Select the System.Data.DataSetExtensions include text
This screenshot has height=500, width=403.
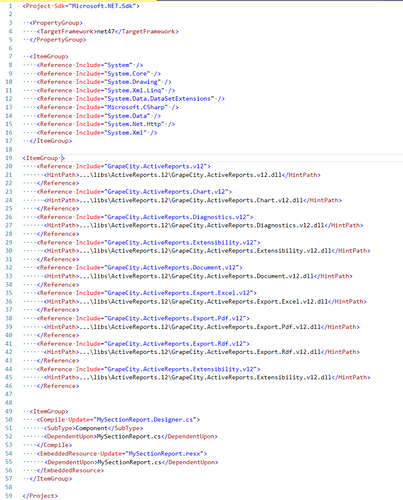(x=160, y=99)
